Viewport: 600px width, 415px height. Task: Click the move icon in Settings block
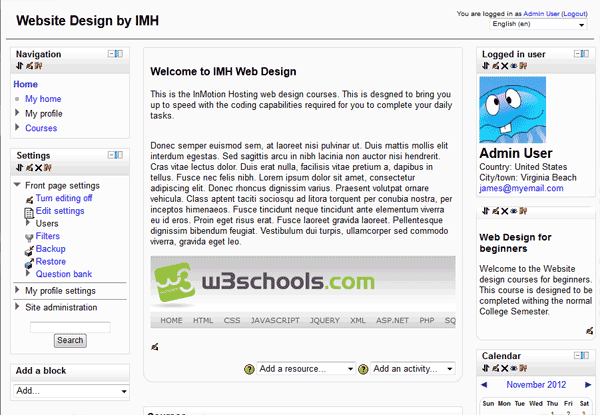[x=20, y=168]
